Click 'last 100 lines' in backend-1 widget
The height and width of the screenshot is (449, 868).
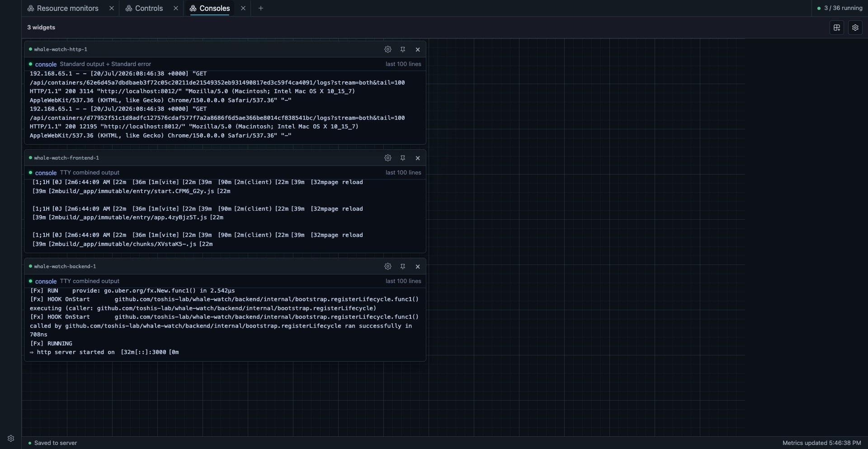[x=403, y=281]
